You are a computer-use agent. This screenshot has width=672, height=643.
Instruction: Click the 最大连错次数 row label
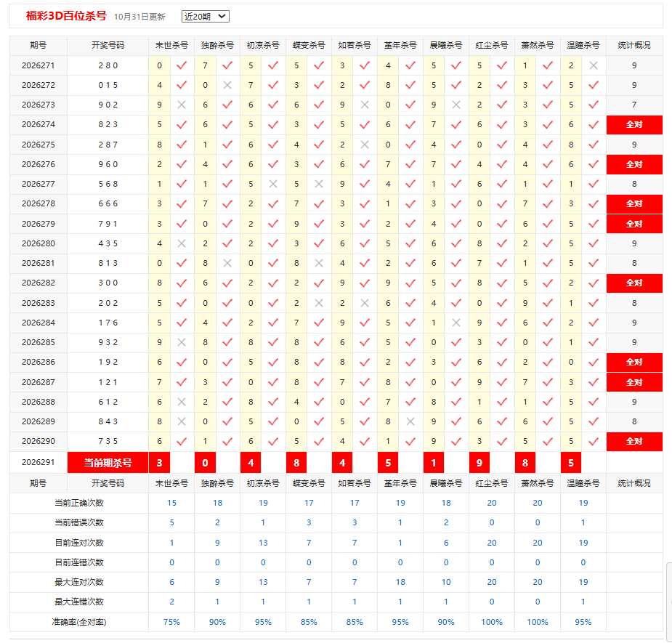pos(79,602)
